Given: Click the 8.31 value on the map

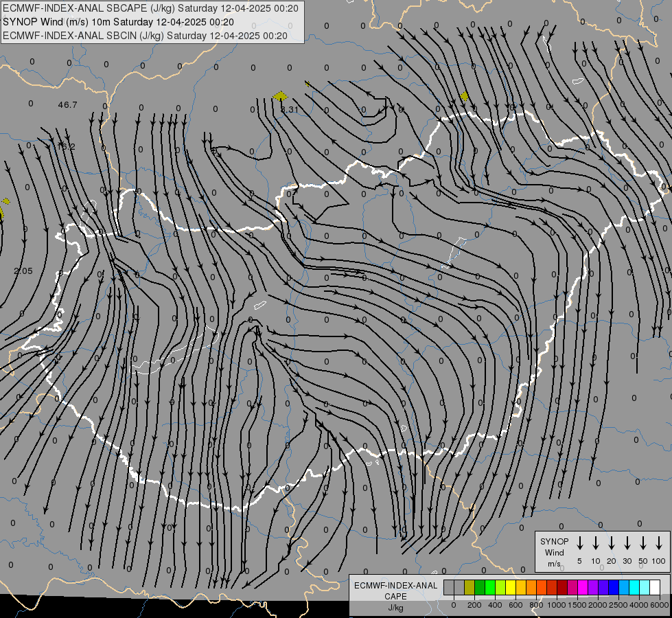Looking at the screenshot, I should (289, 110).
